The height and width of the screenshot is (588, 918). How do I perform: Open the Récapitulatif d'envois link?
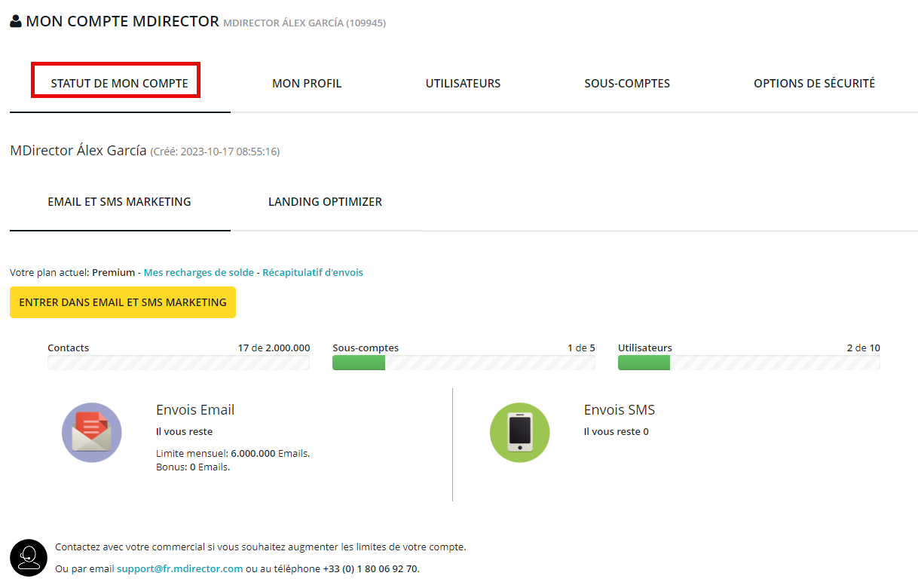pos(313,273)
